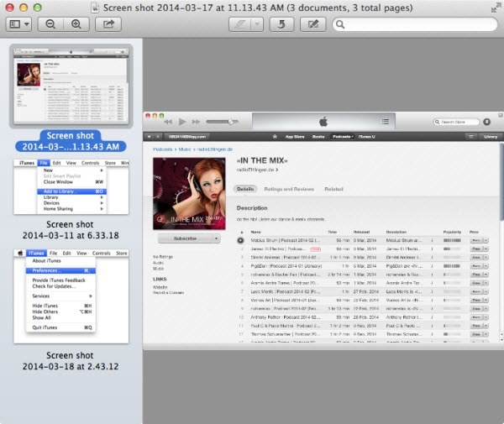
Task: Click the document proxy icon in the title bar
Action: (95, 8)
